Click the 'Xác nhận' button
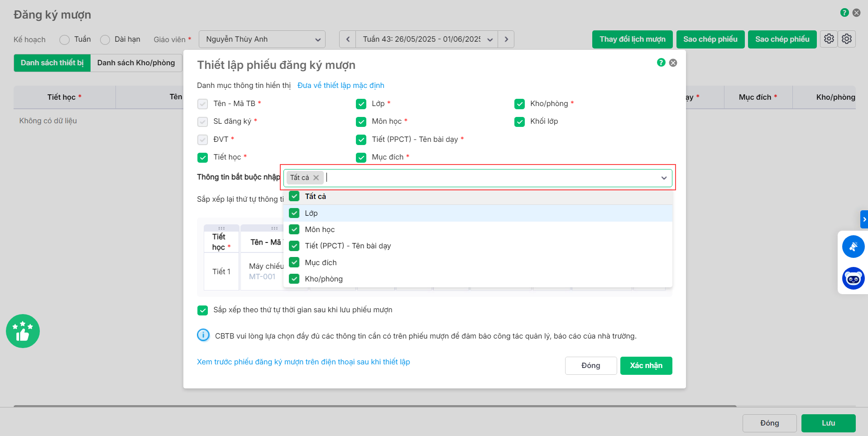The image size is (868, 436). click(646, 366)
